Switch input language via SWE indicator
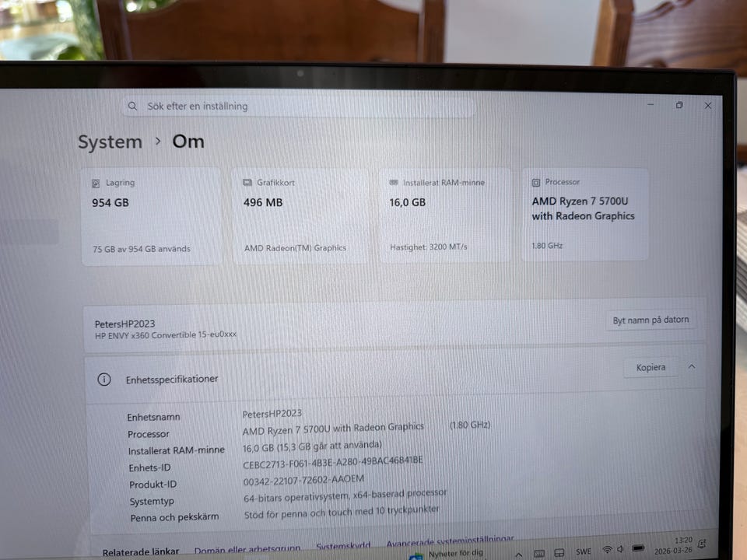747x560 pixels. click(583, 551)
